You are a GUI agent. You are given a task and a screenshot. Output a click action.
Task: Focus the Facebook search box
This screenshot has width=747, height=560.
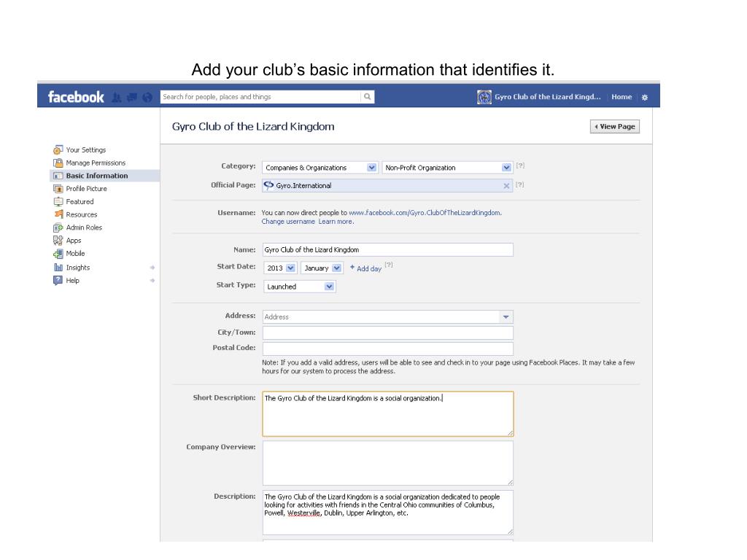(x=260, y=97)
